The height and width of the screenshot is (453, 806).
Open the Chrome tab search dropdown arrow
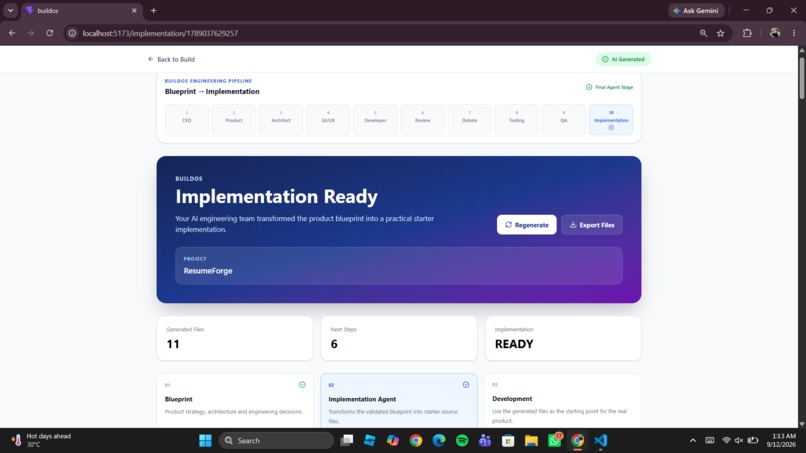click(x=10, y=10)
